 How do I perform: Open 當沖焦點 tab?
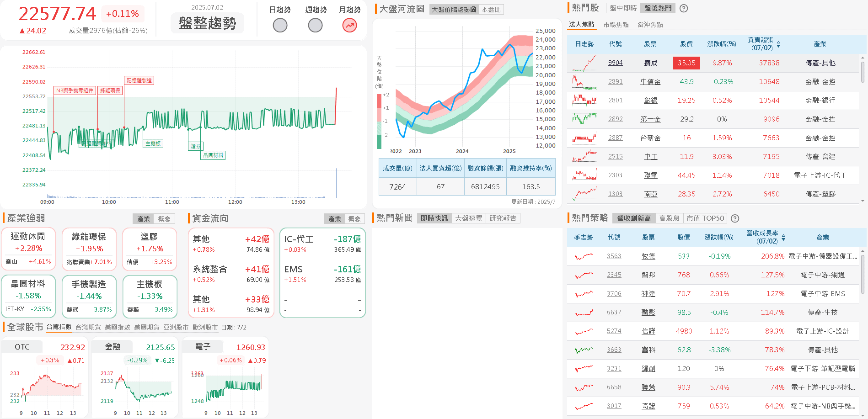650,25
